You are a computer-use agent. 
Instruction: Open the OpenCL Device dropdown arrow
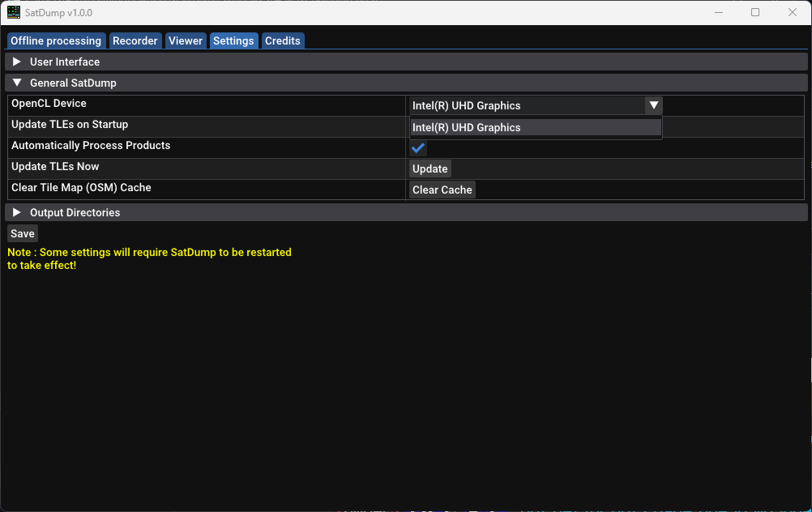tap(654, 105)
